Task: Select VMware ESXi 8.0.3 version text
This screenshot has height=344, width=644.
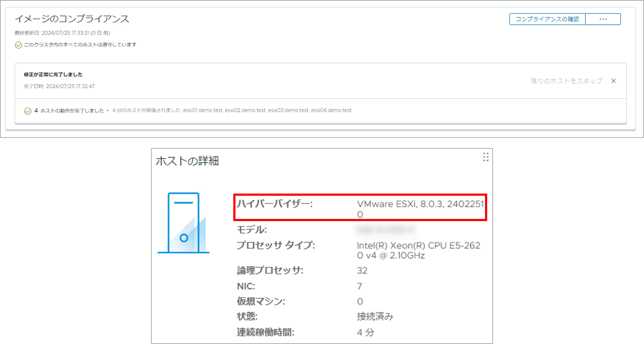Action: [420, 204]
